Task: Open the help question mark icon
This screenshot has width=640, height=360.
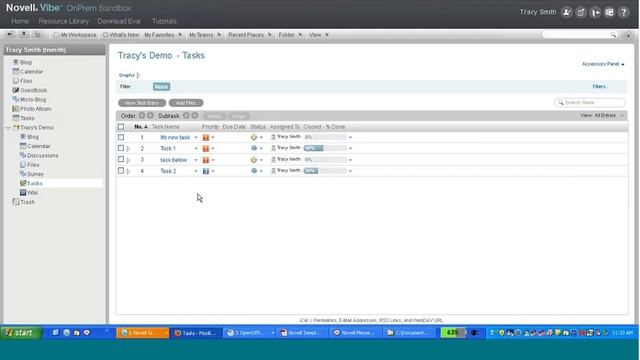Action: pos(624,12)
